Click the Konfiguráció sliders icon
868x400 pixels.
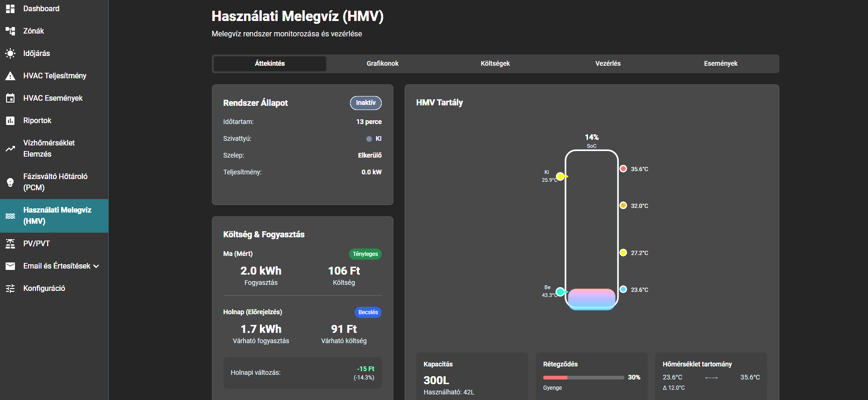[x=10, y=288]
